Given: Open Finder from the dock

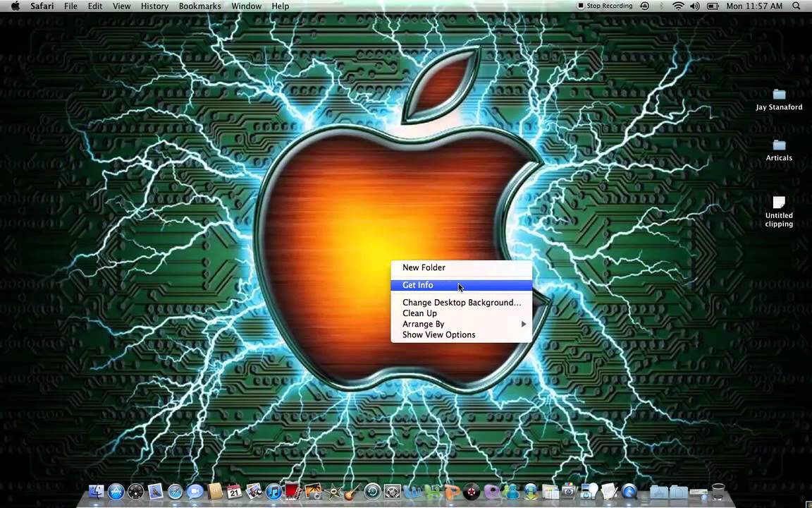Looking at the screenshot, I should click(97, 492).
